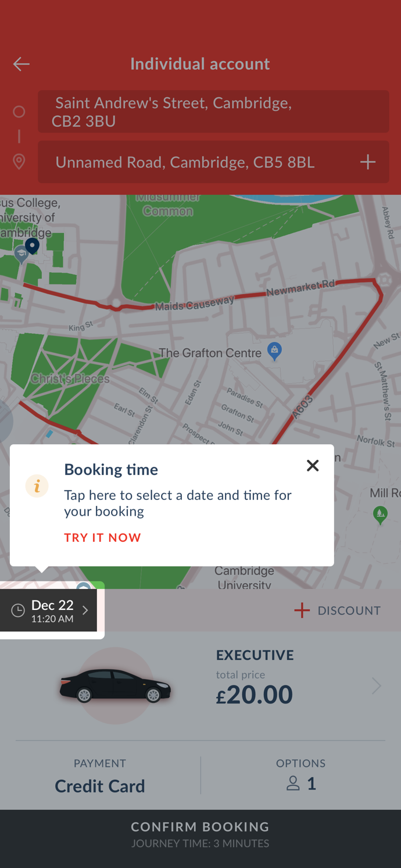Tap the dark blue pickup pin on map
The height and width of the screenshot is (868, 401).
(32, 245)
